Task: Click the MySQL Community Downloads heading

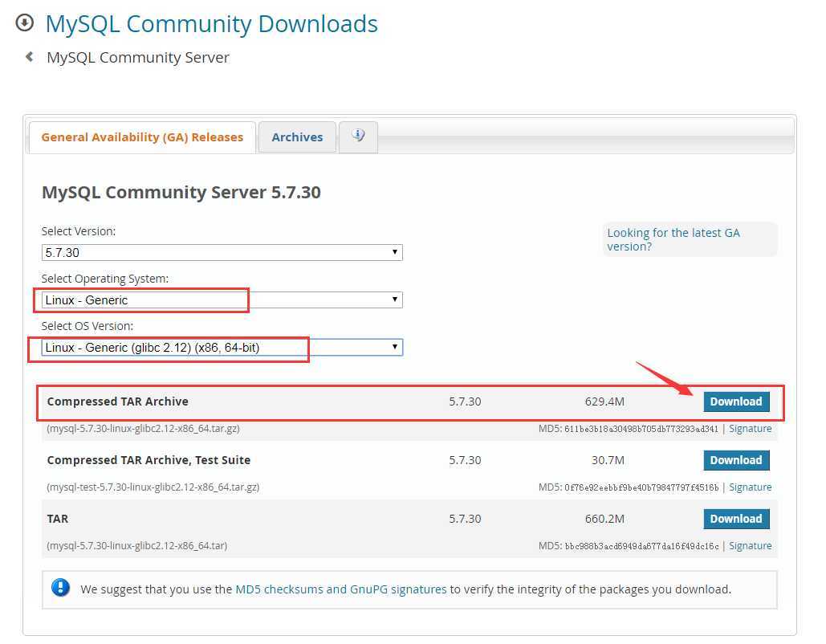Action: point(212,24)
